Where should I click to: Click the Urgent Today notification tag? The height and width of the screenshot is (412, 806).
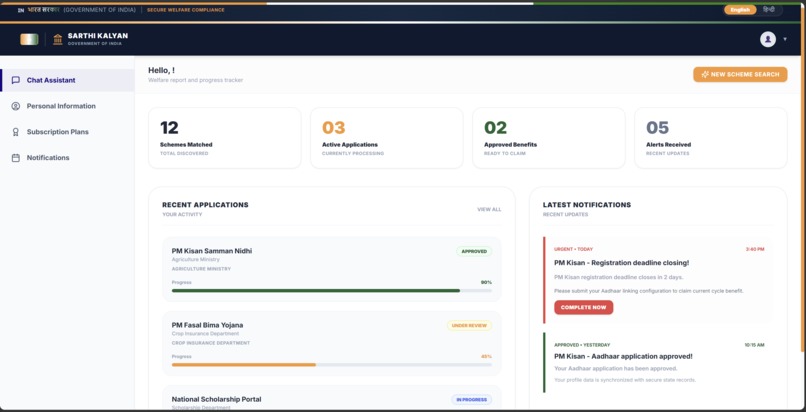pyautogui.click(x=573, y=249)
